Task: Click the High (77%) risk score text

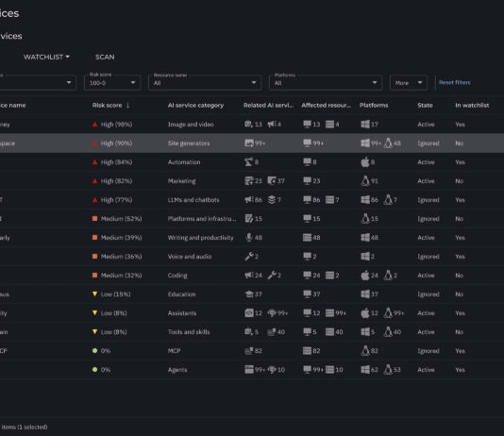Action: coord(116,200)
